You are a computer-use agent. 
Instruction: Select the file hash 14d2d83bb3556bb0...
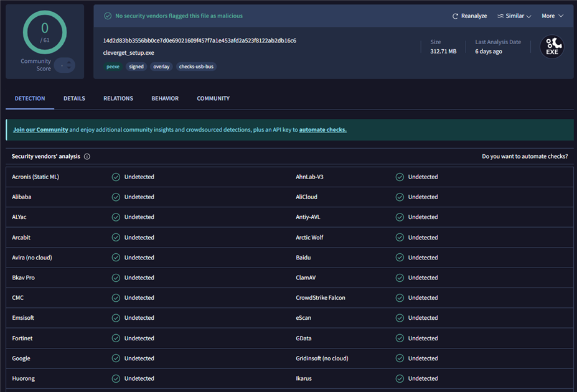point(199,41)
